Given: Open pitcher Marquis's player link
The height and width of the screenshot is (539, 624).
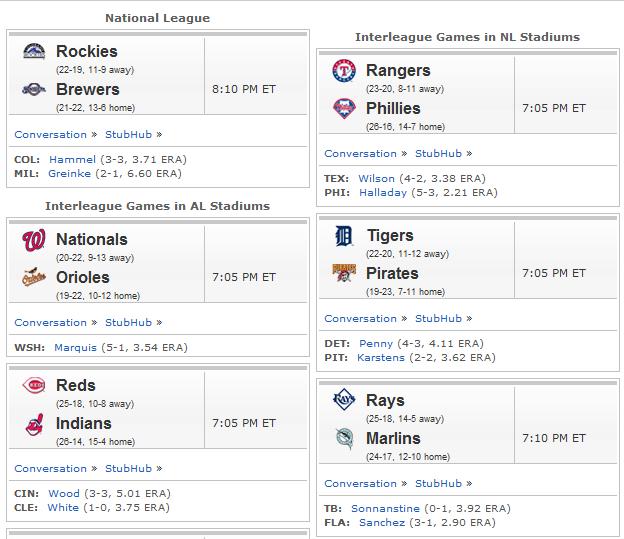Looking at the screenshot, I should [x=75, y=348].
